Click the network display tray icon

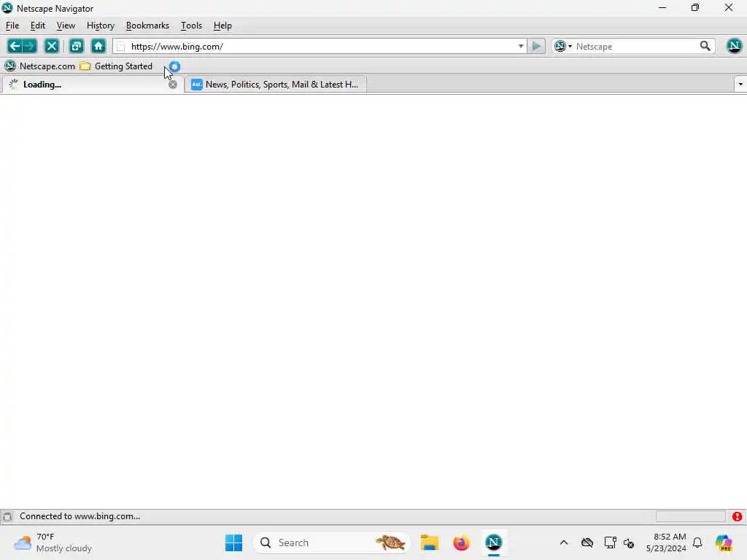coord(610,542)
